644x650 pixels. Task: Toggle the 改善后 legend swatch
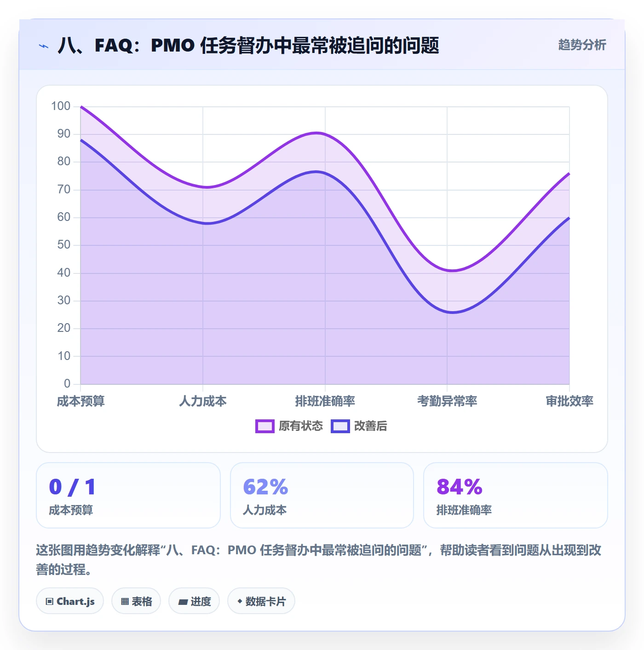(340, 426)
